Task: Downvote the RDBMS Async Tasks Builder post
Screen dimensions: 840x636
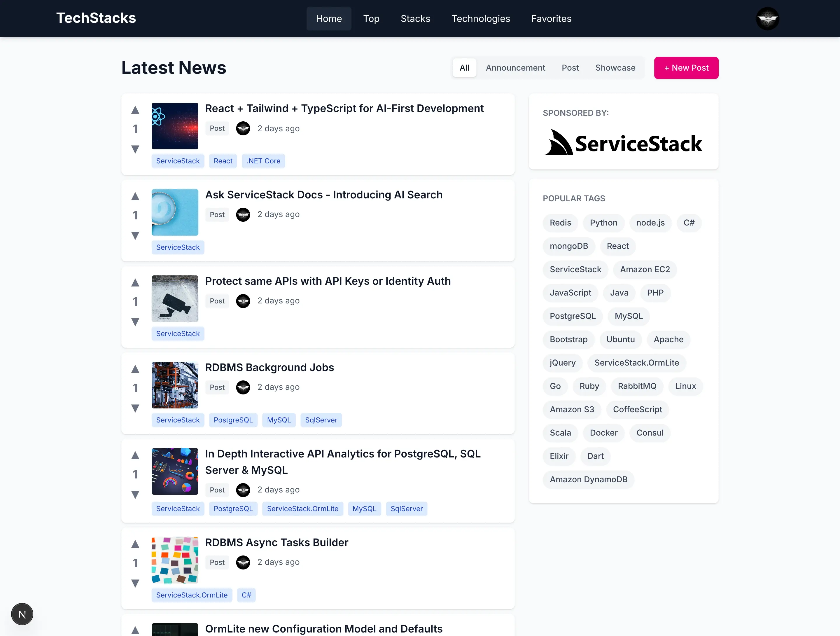Action: (135, 583)
